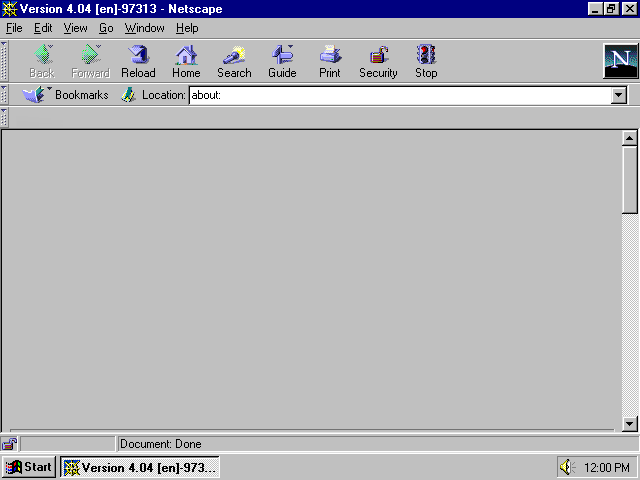Expand the Location history dropdown arrow
This screenshot has height=480, width=640.
pyautogui.click(x=619, y=95)
